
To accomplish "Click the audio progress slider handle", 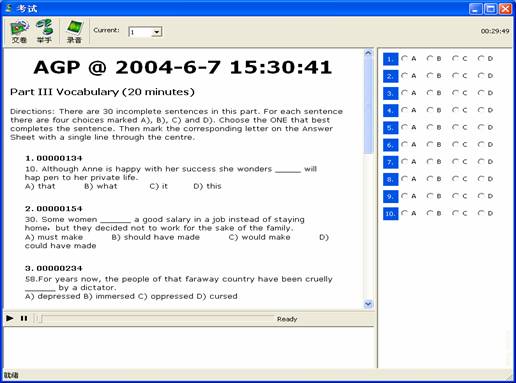I will [39, 319].
